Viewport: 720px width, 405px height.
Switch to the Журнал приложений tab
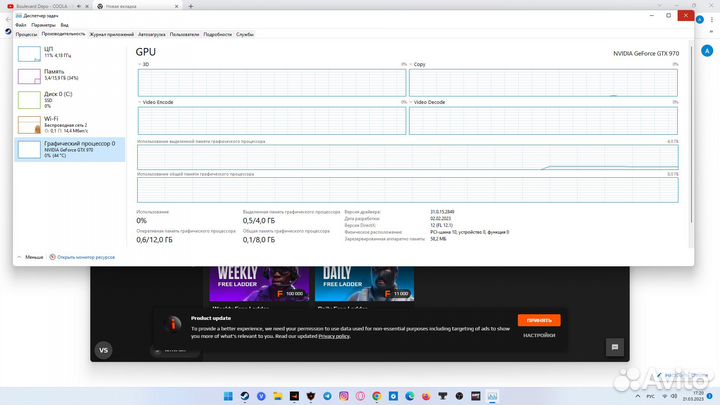click(112, 34)
